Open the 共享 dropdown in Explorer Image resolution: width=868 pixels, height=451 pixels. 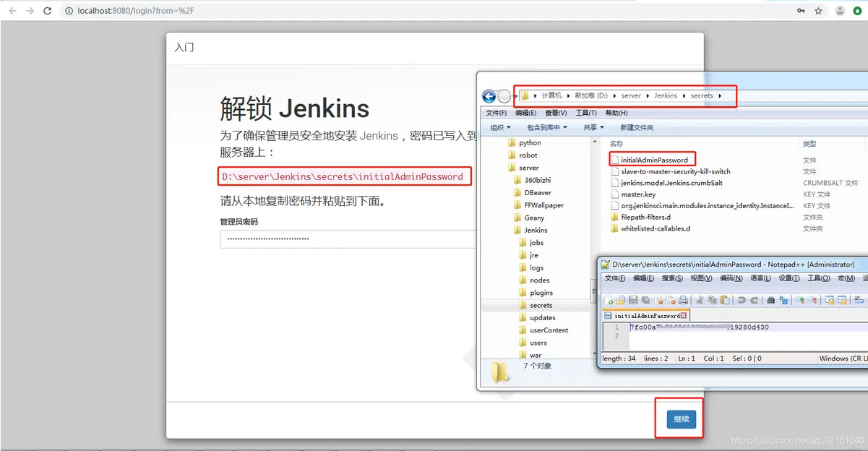593,127
